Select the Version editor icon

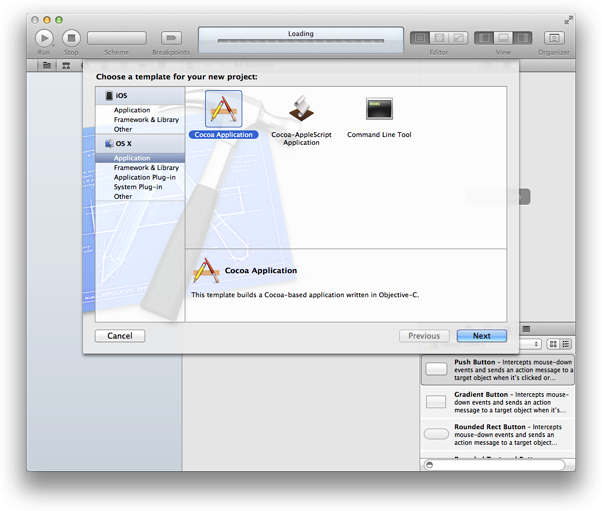tap(458, 38)
